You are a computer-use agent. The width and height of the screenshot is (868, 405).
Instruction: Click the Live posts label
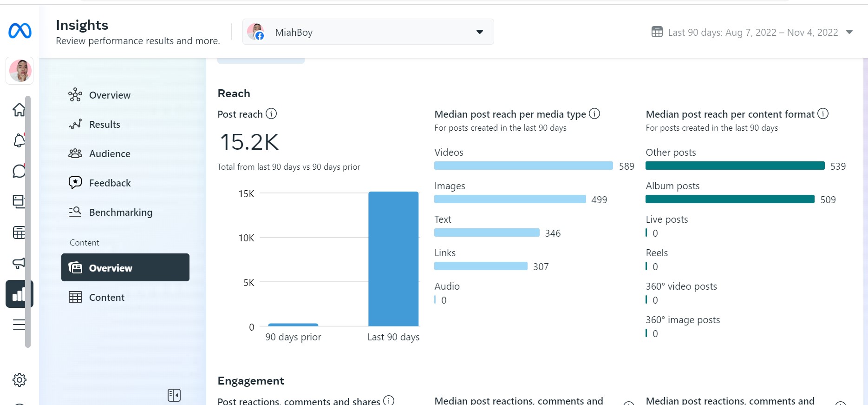666,219
